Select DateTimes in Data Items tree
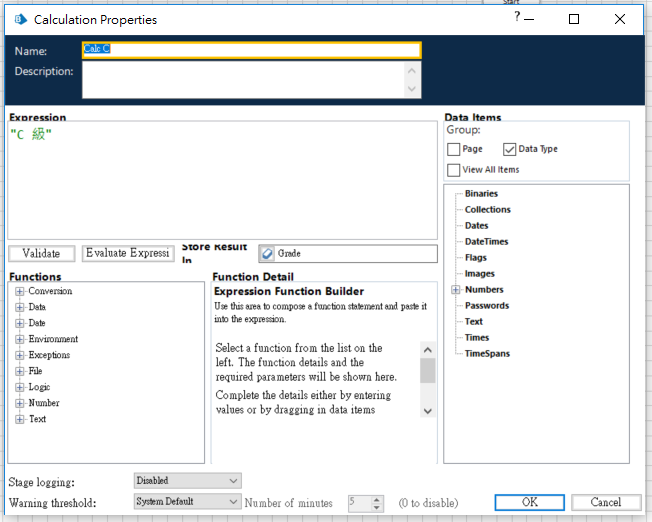This screenshot has height=522, width=652. point(487,242)
